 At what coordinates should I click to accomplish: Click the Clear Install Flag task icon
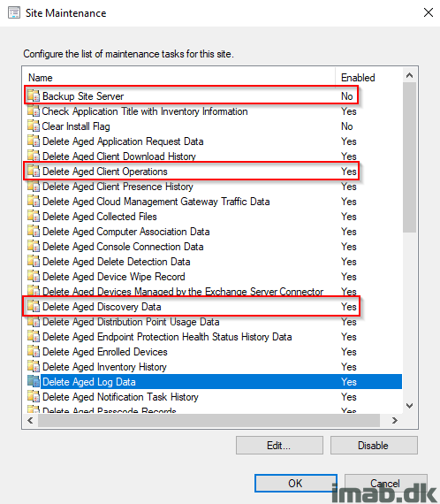click(34, 126)
